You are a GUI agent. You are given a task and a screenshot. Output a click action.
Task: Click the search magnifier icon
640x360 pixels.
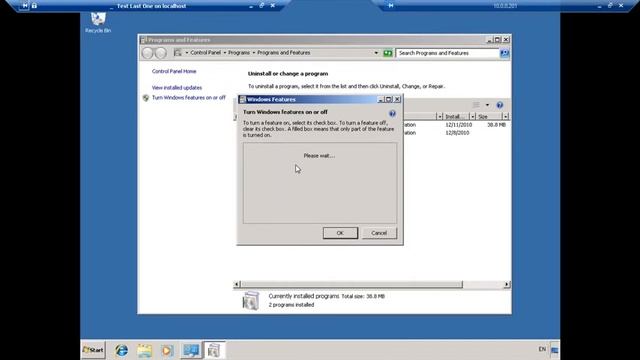(504, 53)
